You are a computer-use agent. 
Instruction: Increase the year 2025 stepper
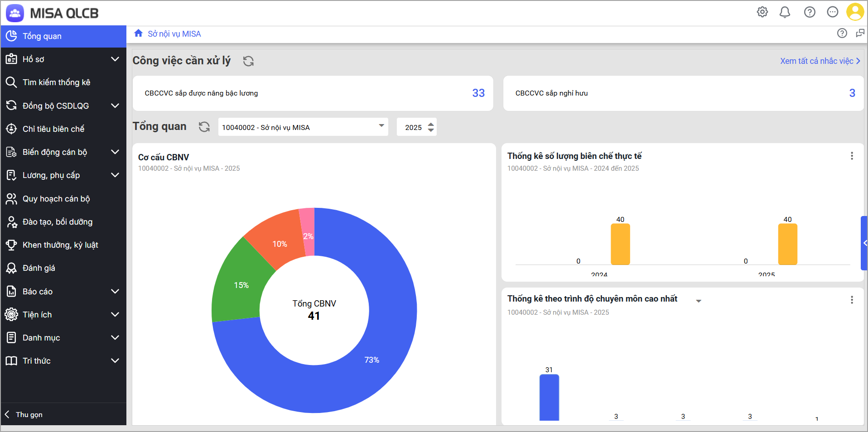tap(431, 124)
